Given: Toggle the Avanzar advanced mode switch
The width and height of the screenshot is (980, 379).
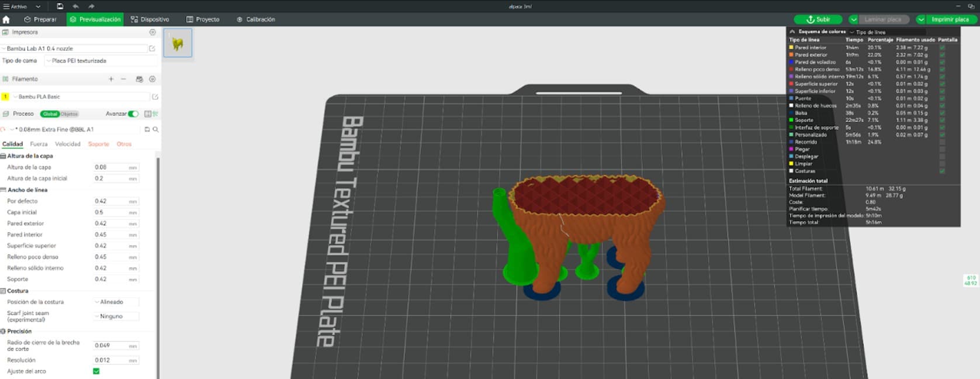Looking at the screenshot, I should click(x=133, y=114).
